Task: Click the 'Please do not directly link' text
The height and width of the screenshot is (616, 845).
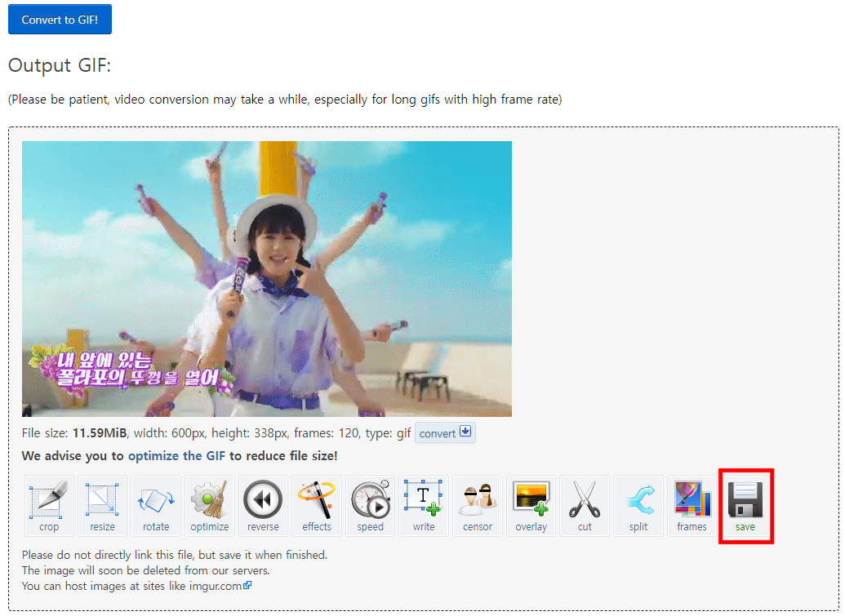Action: click(175, 555)
